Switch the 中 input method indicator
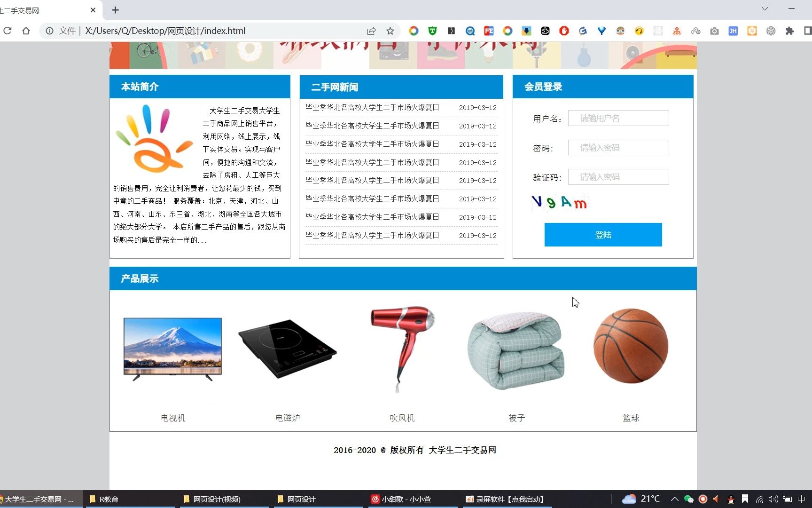 (x=802, y=499)
